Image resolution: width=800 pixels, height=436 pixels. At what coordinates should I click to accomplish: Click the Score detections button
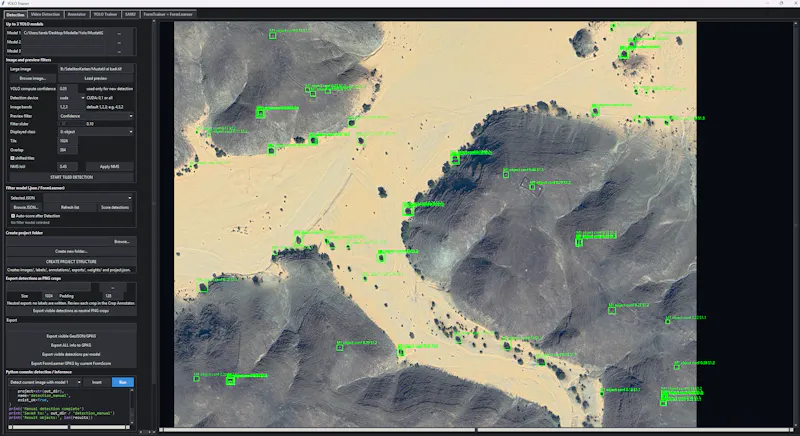(115, 208)
